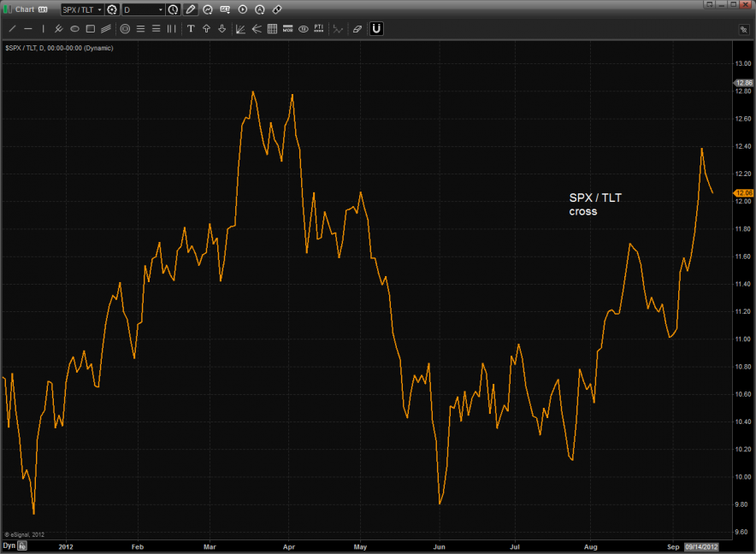The width and height of the screenshot is (756, 554).
Task: Click the SPX / TLT cross annotation
Action: [x=595, y=204]
